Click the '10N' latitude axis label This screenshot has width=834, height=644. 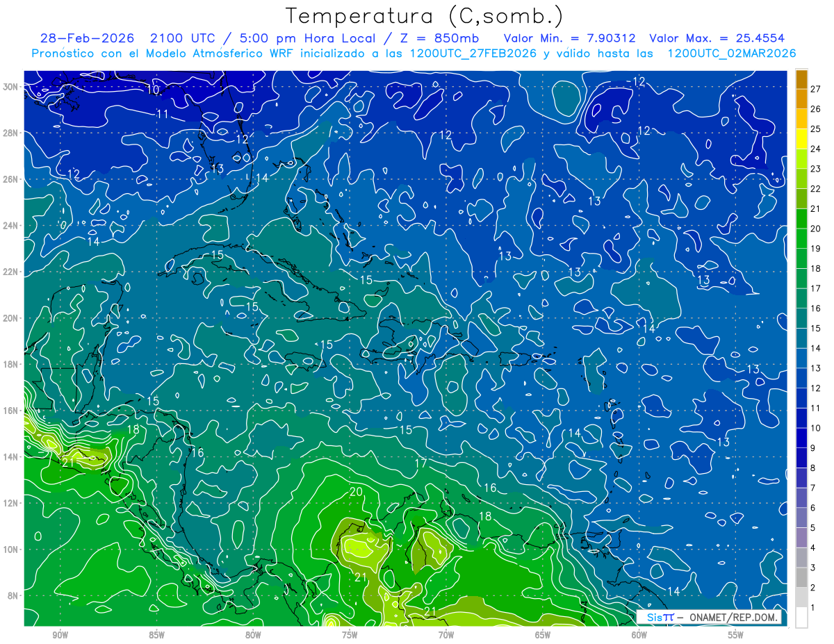click(x=11, y=550)
